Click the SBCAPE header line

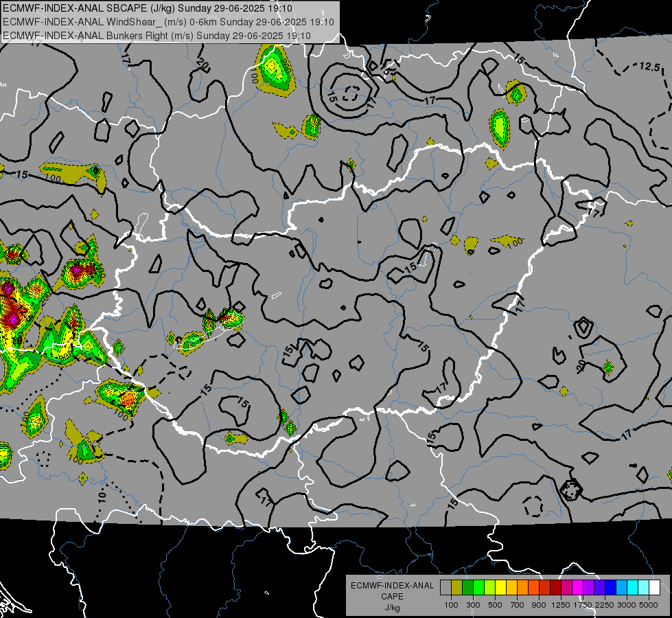click(148, 8)
